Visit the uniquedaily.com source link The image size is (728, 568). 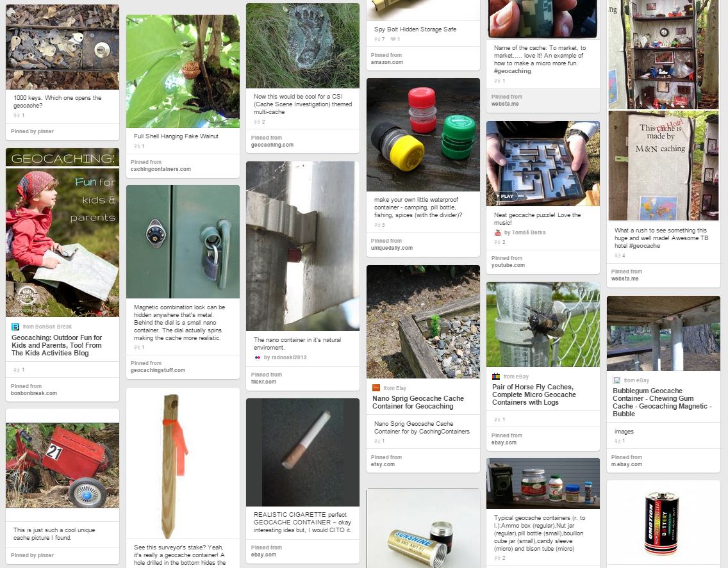coord(392,248)
